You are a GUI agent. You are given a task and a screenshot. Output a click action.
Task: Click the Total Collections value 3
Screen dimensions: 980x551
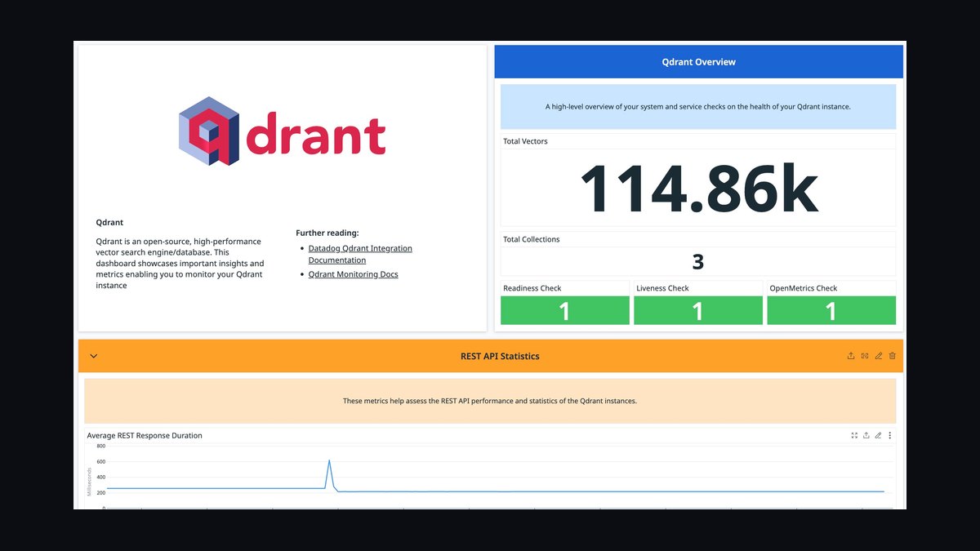[x=698, y=262]
